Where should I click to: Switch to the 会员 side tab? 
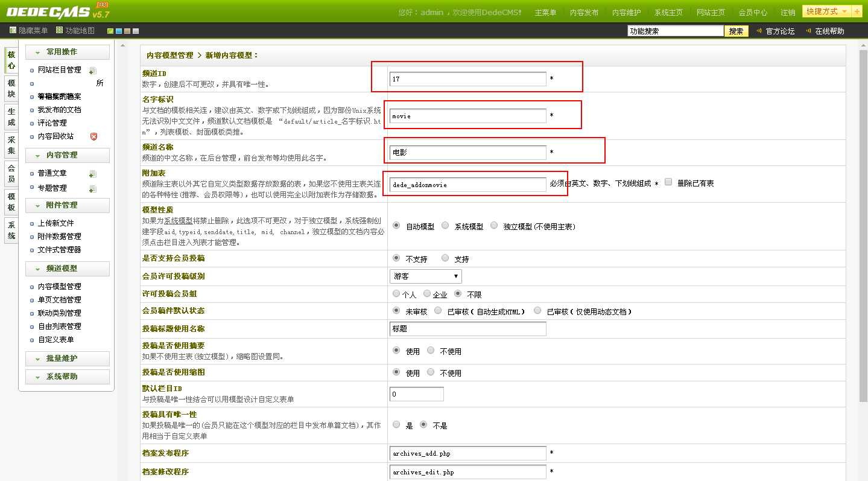(11, 174)
